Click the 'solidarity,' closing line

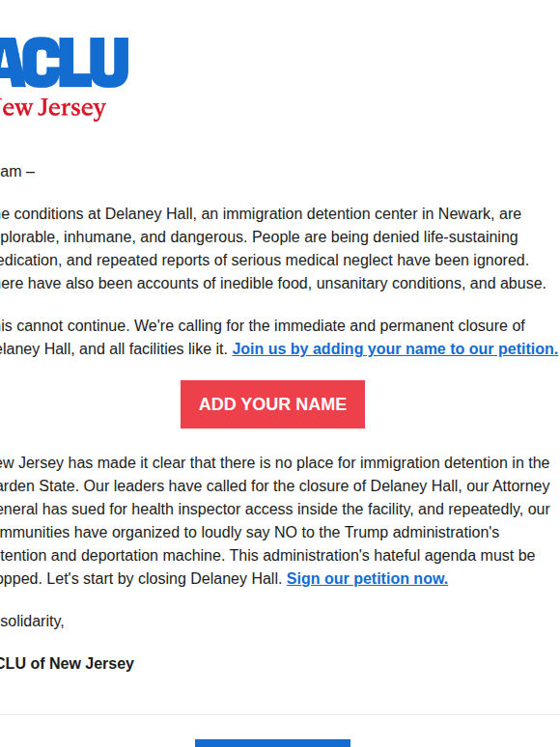(32, 621)
